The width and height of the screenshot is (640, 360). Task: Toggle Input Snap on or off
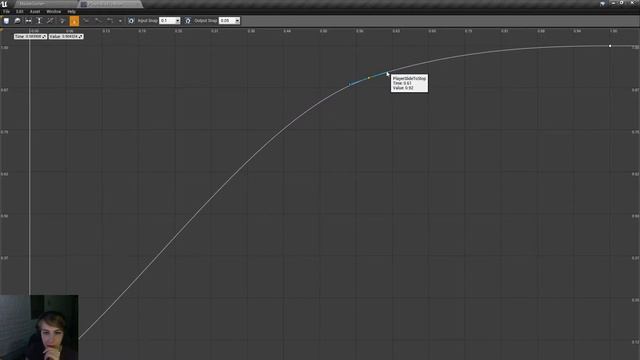(131, 20)
